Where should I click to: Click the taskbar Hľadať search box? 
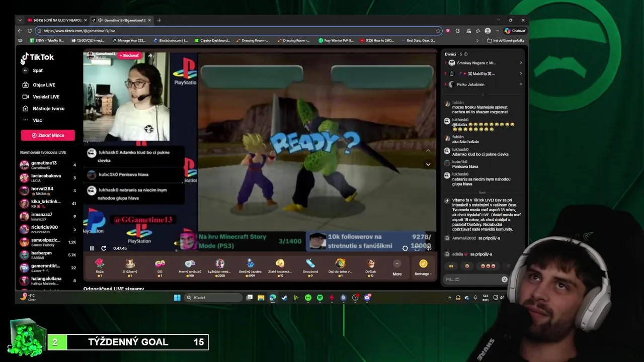[214, 298]
